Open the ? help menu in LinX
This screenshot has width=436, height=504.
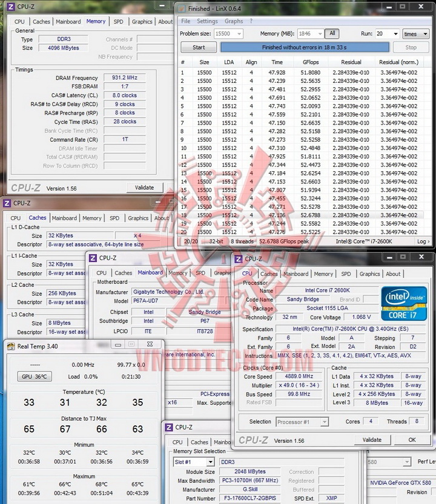pos(251,21)
